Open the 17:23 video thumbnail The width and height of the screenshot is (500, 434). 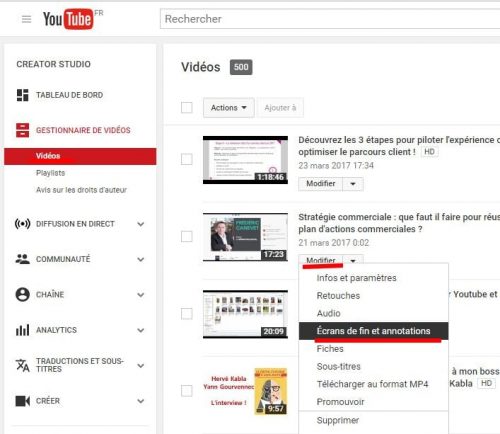245,237
